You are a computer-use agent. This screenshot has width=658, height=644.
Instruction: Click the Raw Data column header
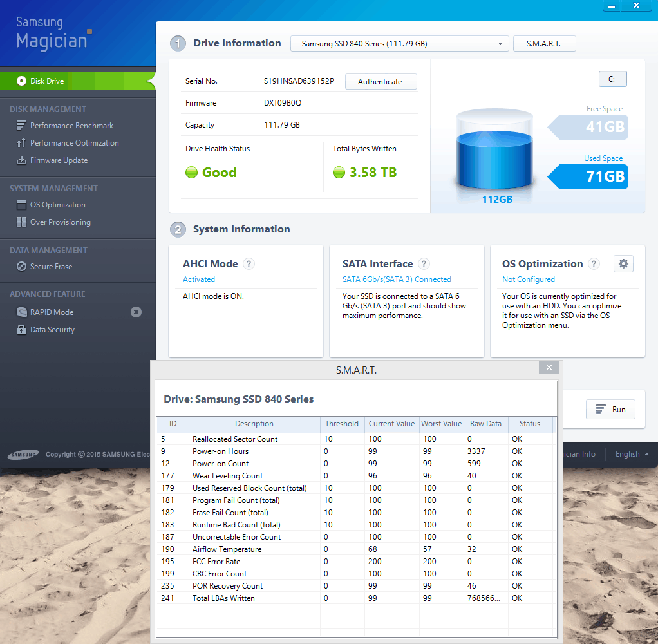click(x=486, y=424)
